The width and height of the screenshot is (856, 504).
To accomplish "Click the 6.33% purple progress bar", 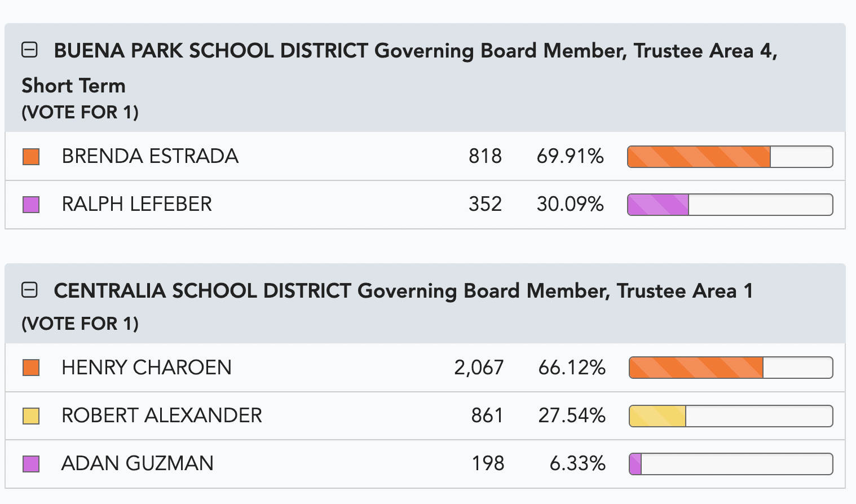I will (731, 464).
